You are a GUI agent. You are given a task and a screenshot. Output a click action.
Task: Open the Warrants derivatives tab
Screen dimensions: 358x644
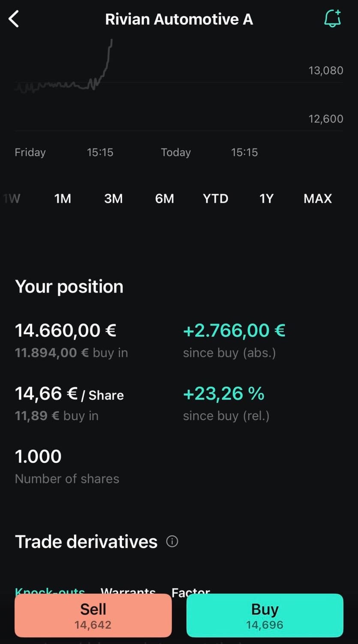coord(128,591)
